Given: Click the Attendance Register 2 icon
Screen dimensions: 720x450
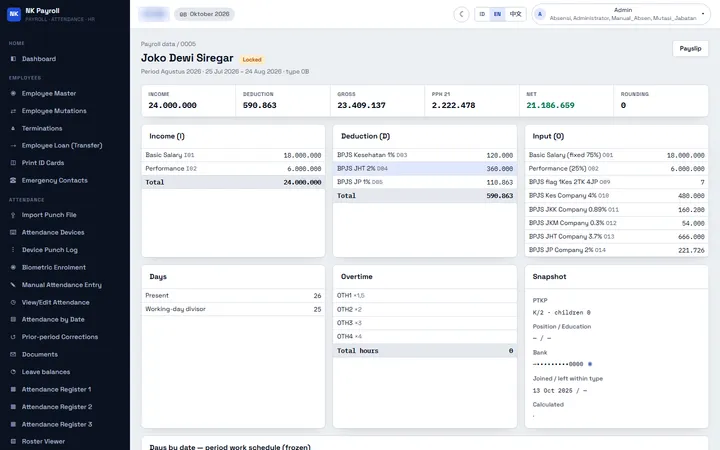Looking at the screenshot, I should [13, 406].
